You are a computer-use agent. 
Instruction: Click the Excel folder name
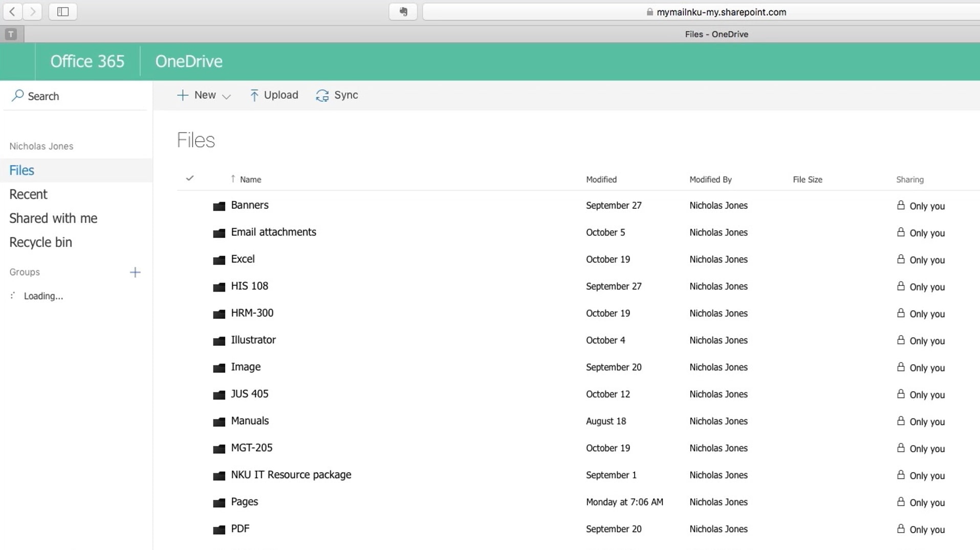point(243,259)
